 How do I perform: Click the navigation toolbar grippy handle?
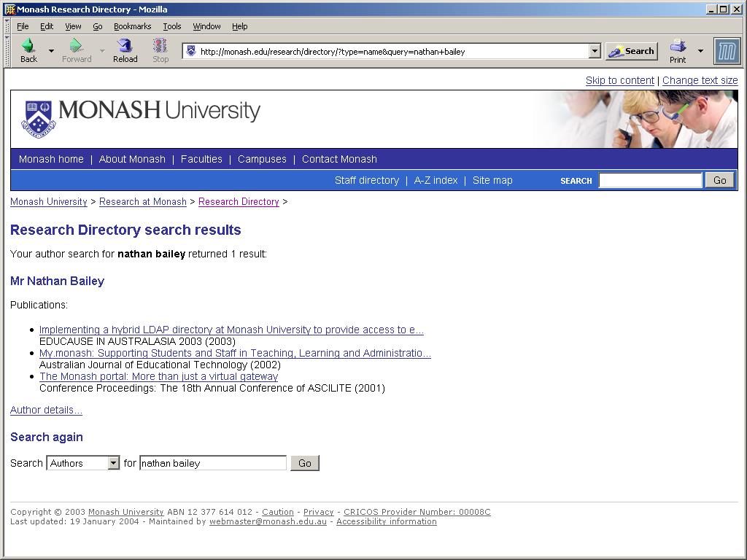[7, 51]
